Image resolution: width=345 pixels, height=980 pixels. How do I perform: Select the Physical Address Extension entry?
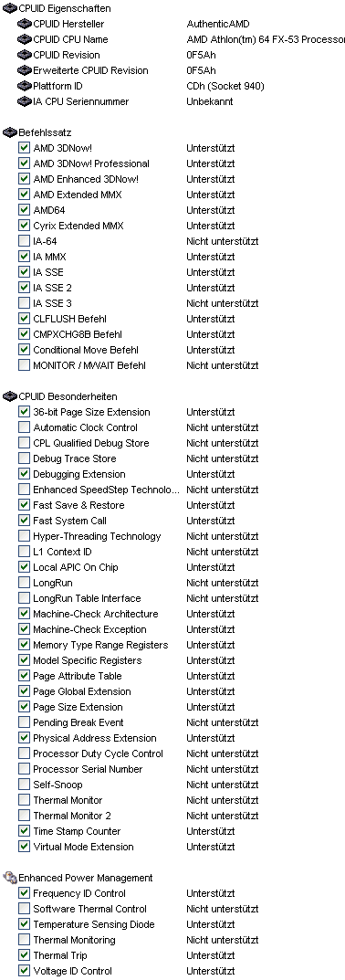click(x=94, y=738)
